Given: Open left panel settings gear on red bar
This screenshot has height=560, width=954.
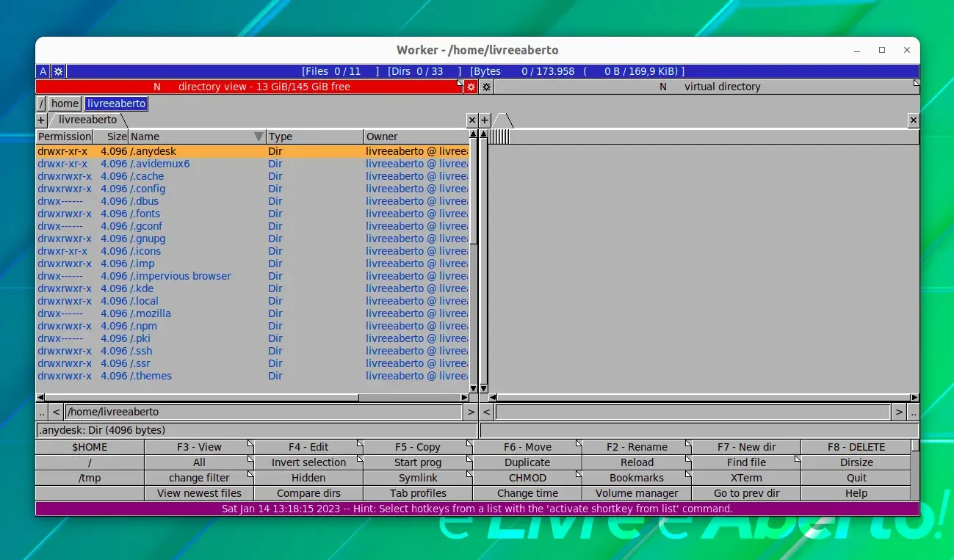Looking at the screenshot, I should tap(471, 87).
